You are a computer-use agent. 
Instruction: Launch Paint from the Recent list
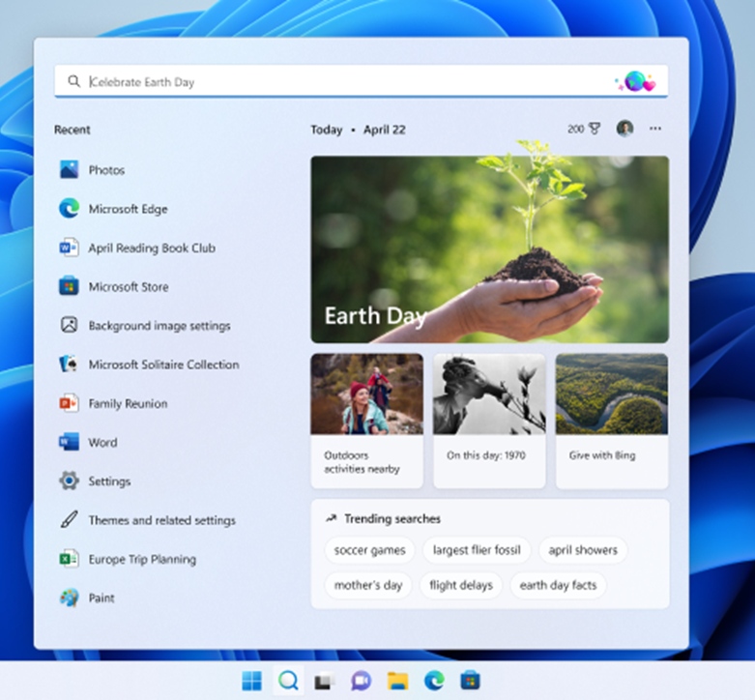pyautogui.click(x=69, y=598)
